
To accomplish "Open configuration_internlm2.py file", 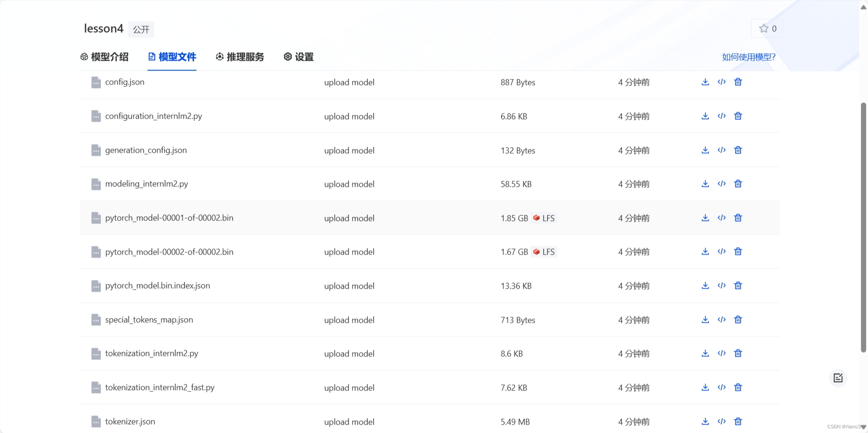I will [x=154, y=116].
